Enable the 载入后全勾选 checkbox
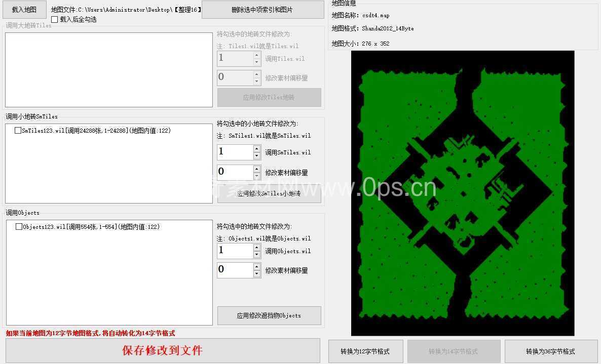Screen dimensions: 601x364 tap(55, 19)
